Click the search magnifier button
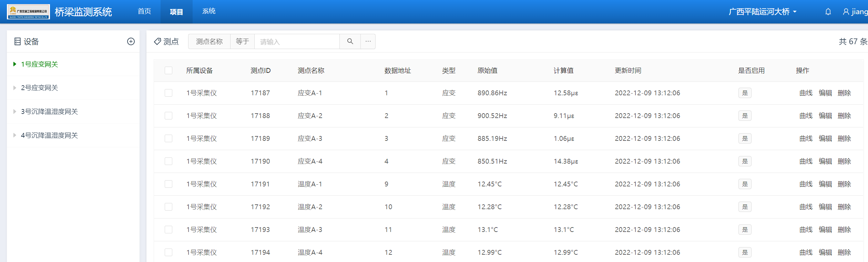 tap(350, 41)
